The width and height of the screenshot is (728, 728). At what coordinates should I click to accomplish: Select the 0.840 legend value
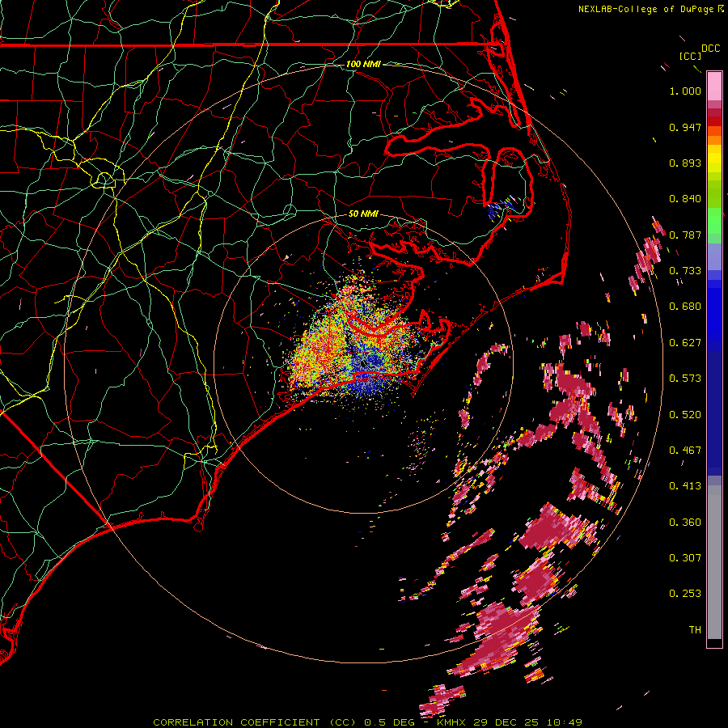(x=685, y=199)
